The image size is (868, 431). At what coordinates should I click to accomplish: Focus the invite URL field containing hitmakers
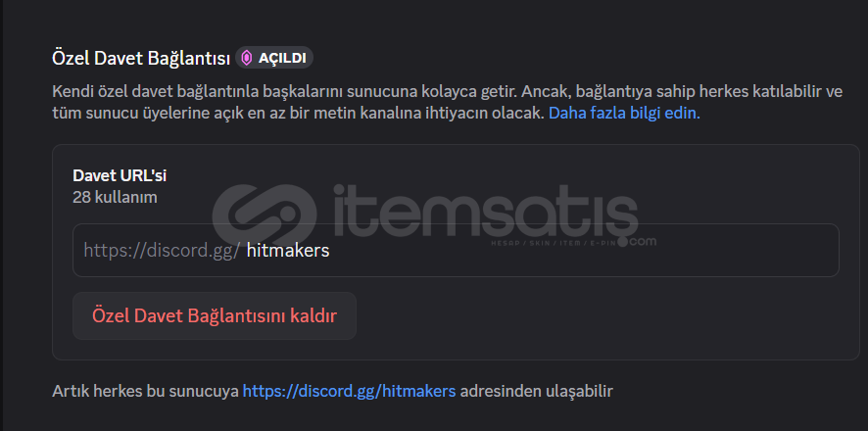click(456, 250)
